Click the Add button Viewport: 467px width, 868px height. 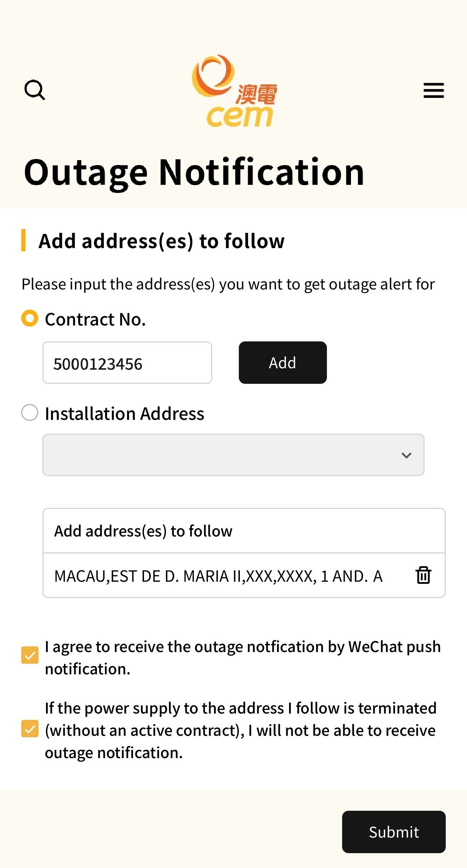[283, 363]
